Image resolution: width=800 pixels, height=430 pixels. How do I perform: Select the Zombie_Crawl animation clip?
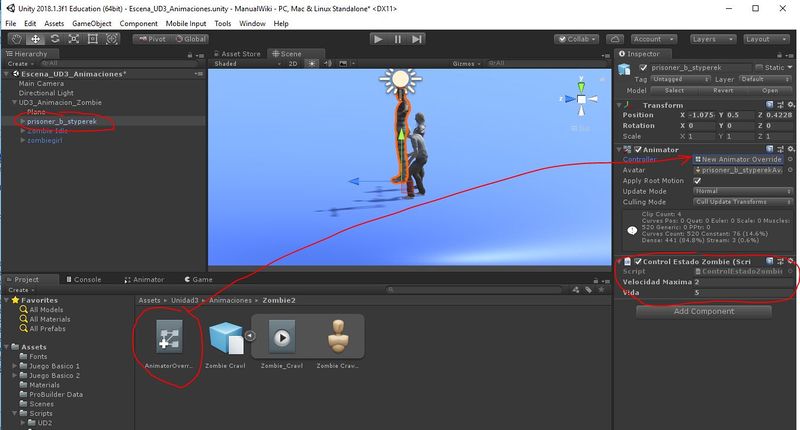coord(282,337)
